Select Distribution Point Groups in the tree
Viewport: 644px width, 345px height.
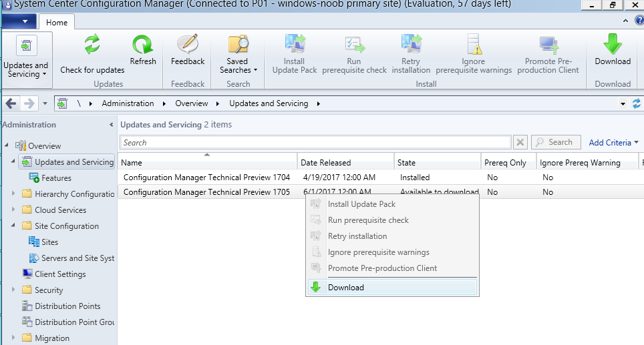pyautogui.click(x=74, y=322)
